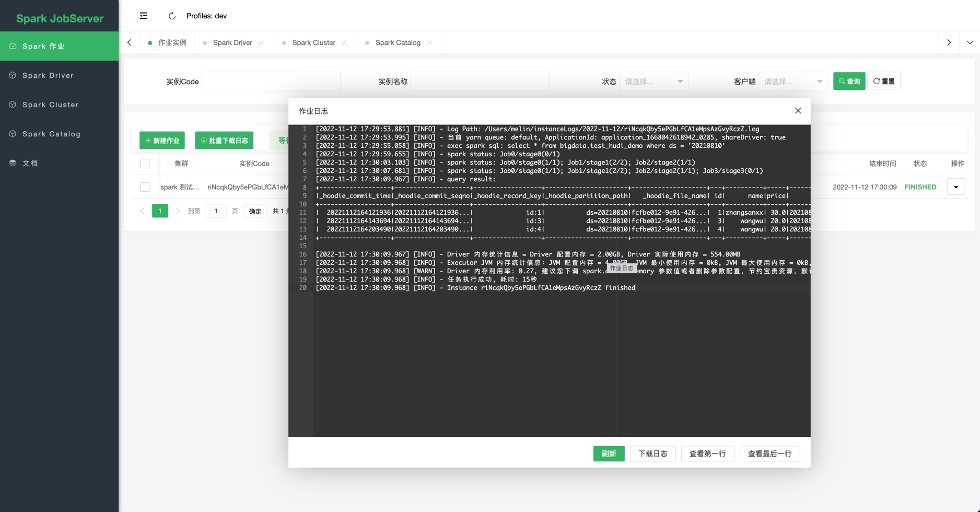Open the 状态 dropdown
The width and height of the screenshot is (980, 512).
[x=654, y=82]
